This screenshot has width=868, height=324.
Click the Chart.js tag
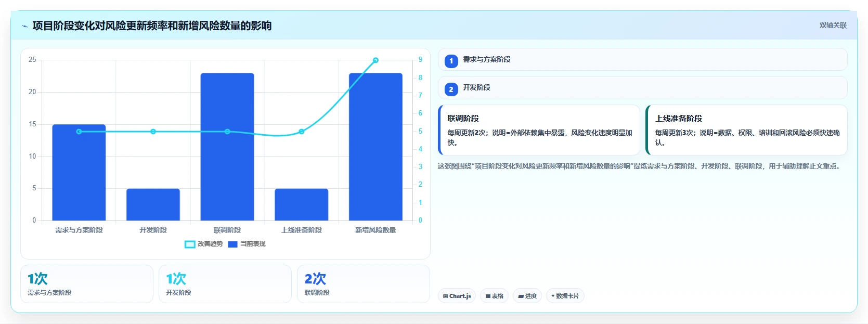(x=457, y=296)
